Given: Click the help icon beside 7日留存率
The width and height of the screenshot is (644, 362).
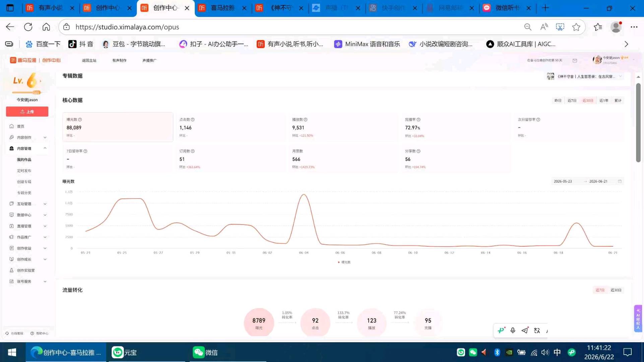Looking at the screenshot, I should [85, 151].
